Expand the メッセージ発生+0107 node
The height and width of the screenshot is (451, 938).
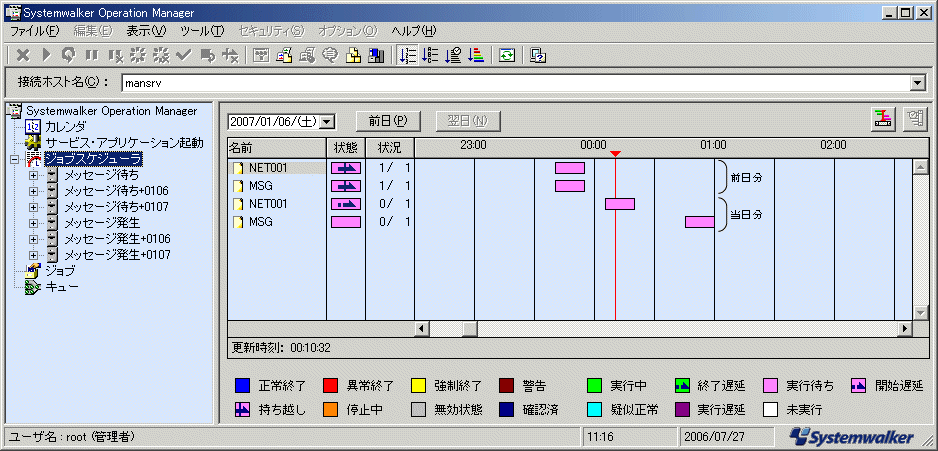tap(34, 255)
